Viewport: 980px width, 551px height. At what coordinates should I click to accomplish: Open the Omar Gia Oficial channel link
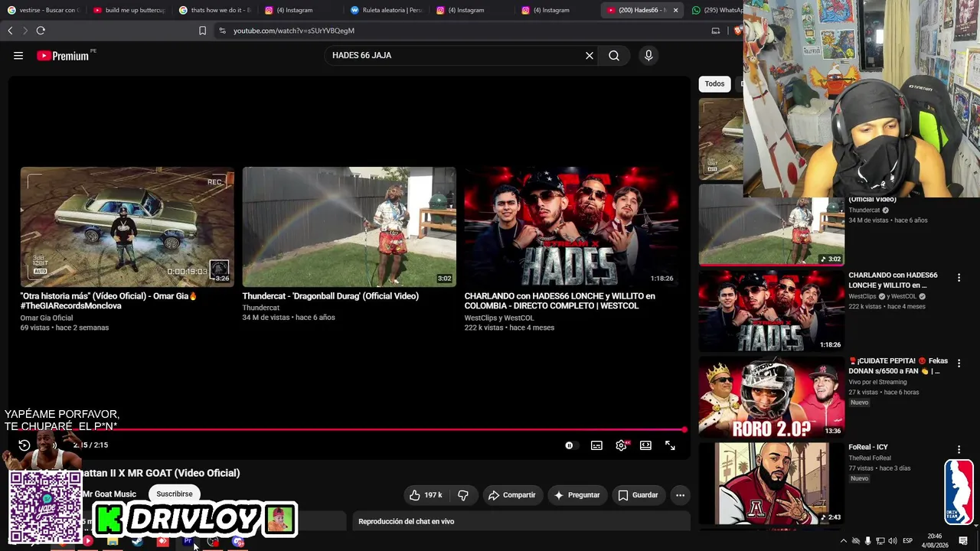tap(47, 318)
